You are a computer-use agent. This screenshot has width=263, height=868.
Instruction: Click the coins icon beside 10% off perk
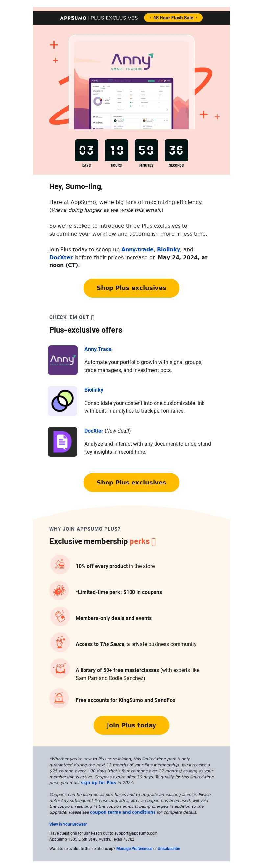(60, 564)
